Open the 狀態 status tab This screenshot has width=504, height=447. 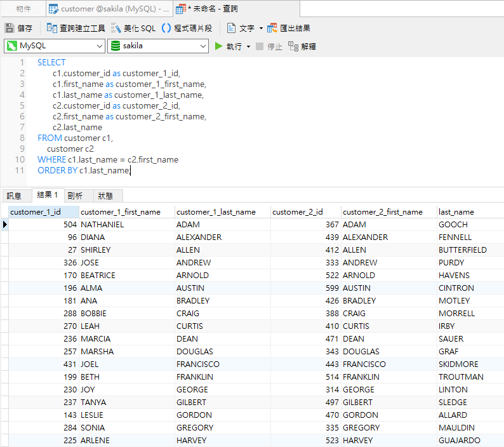(105, 196)
